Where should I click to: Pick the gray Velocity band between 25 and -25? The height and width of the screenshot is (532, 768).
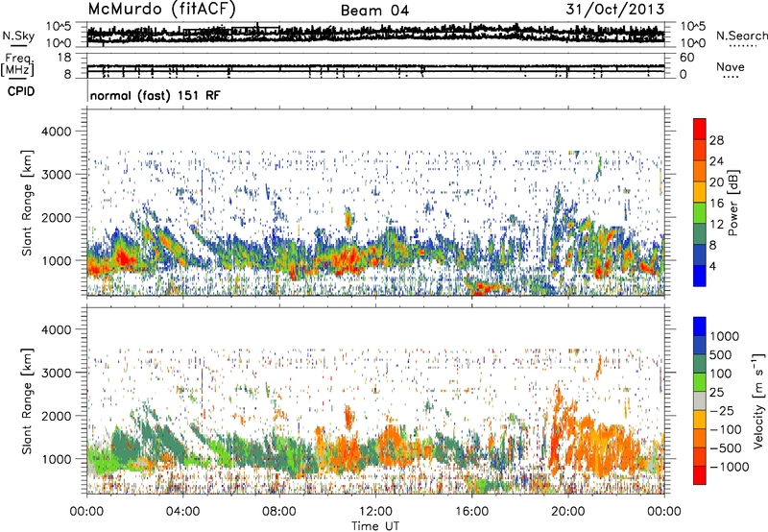[700, 400]
